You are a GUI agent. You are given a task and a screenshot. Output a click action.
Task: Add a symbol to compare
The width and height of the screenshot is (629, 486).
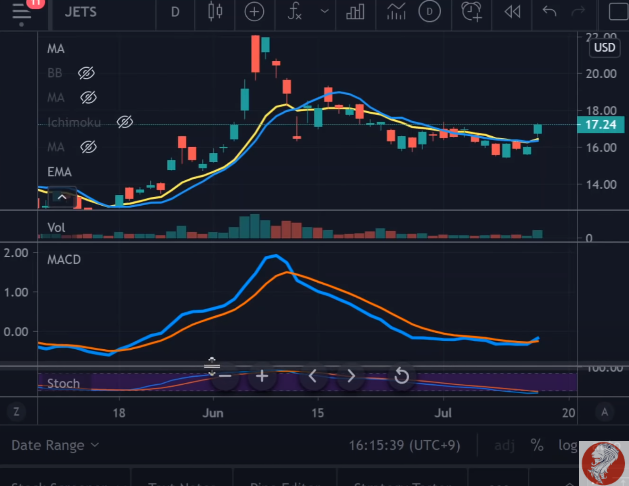click(x=254, y=12)
